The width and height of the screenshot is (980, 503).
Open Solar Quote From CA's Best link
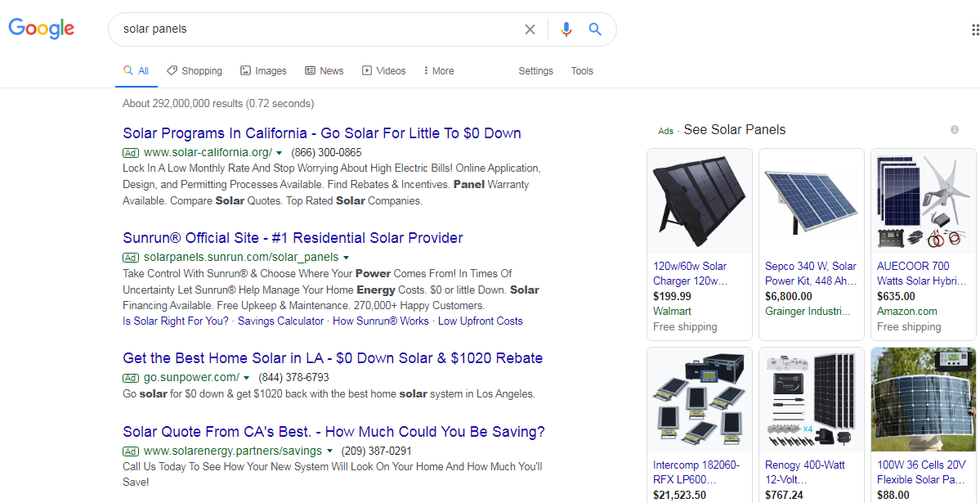pos(333,432)
